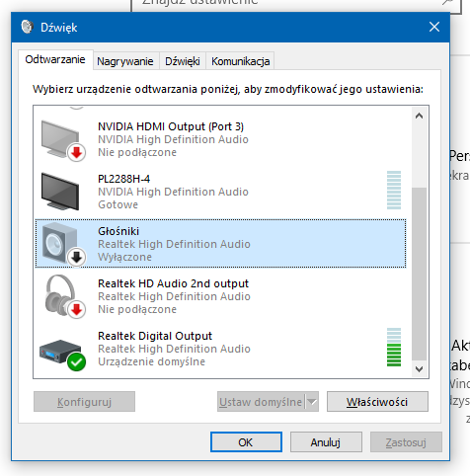Click the Gotowe status under PL2288H-4
Screen dimensions: 470x476
pos(117,204)
